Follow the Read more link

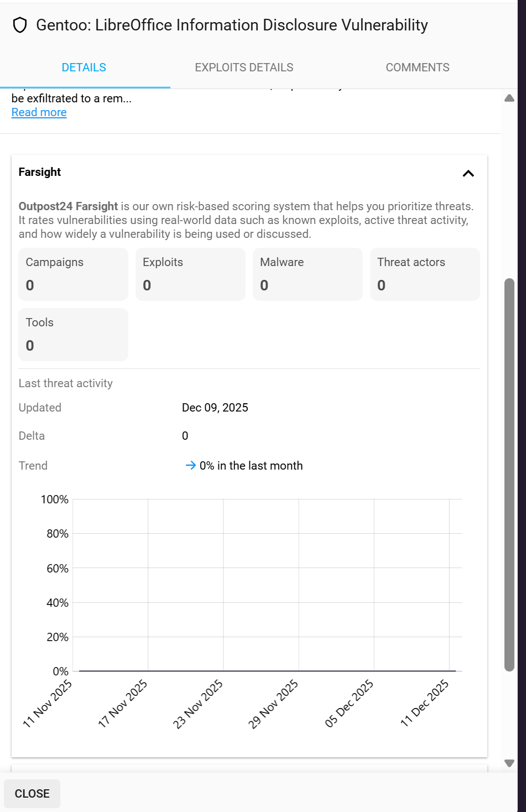[x=39, y=112]
